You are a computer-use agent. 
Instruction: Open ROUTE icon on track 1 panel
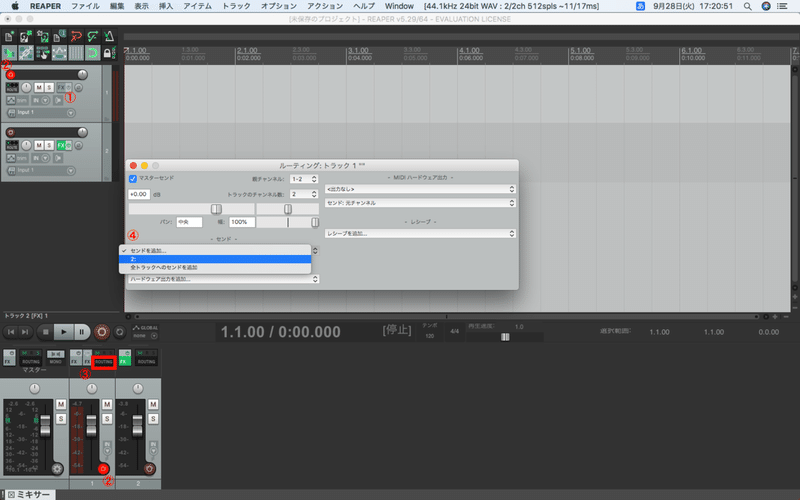(12, 88)
